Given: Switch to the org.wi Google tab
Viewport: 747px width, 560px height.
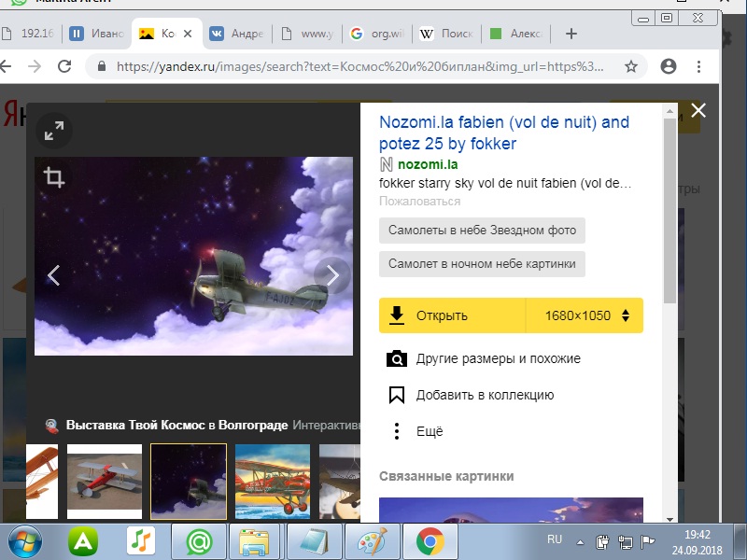Looking at the screenshot, I should click(377, 34).
